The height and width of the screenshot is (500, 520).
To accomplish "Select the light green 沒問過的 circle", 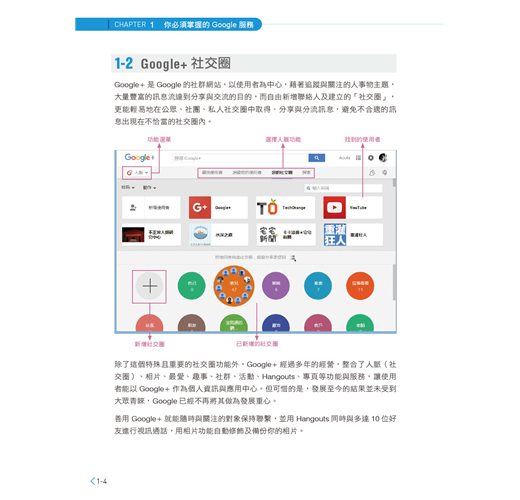I will [234, 323].
